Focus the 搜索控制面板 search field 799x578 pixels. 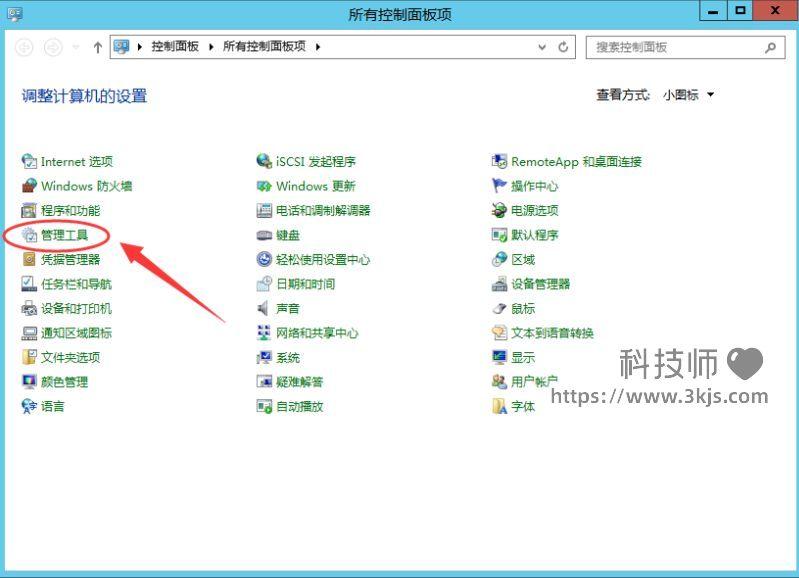point(685,47)
